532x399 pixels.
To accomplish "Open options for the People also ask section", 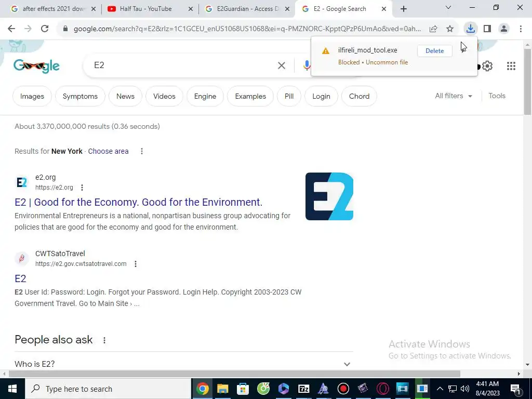I will [104, 340].
